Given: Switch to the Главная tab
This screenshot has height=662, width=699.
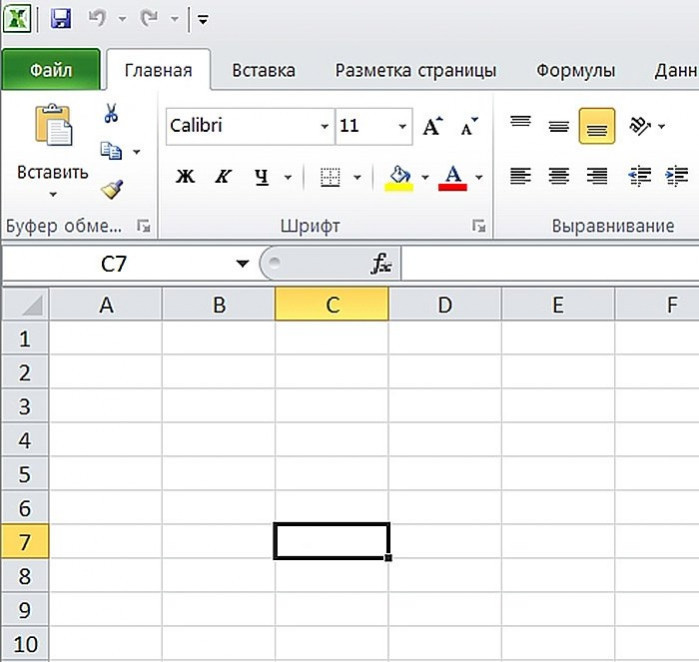Looking at the screenshot, I should 158,70.
